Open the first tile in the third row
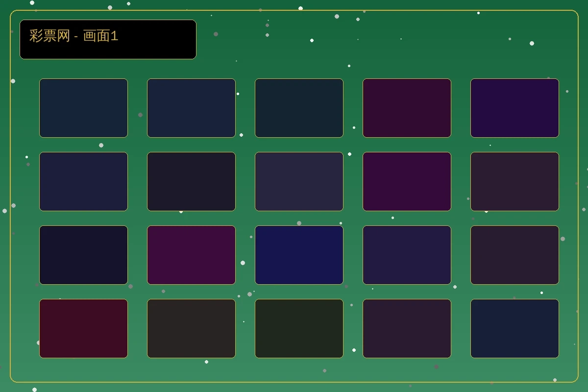Image resolution: width=588 pixels, height=392 pixels. point(83,255)
